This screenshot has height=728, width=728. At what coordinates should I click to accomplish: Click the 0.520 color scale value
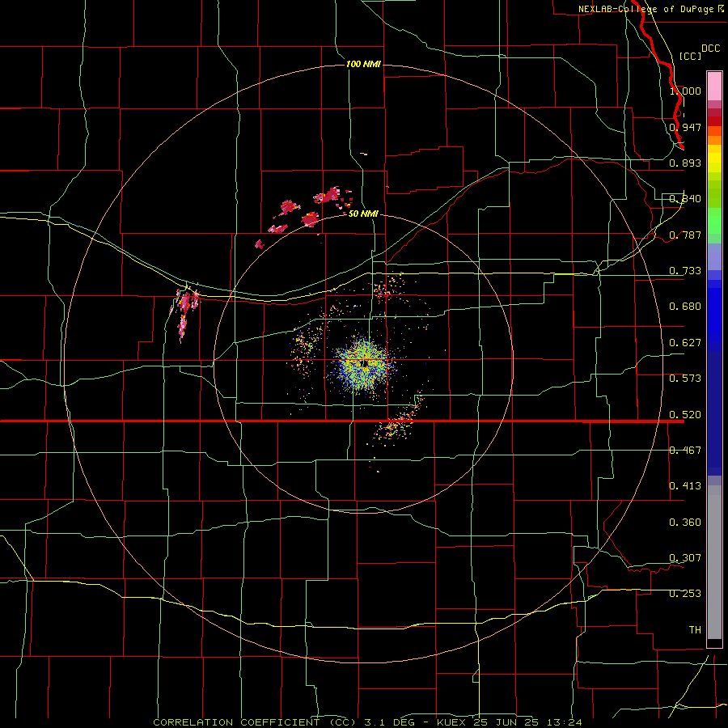click(685, 415)
